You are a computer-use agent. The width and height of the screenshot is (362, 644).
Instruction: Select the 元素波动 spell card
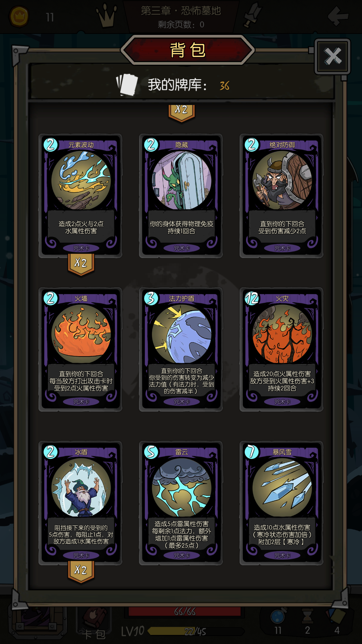pos(80,196)
